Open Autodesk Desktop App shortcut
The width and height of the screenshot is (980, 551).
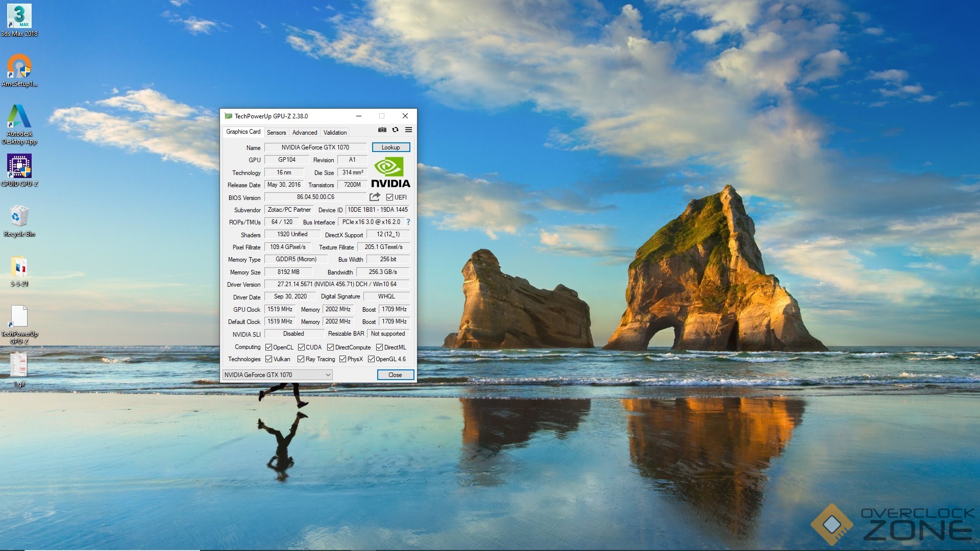click(x=19, y=117)
